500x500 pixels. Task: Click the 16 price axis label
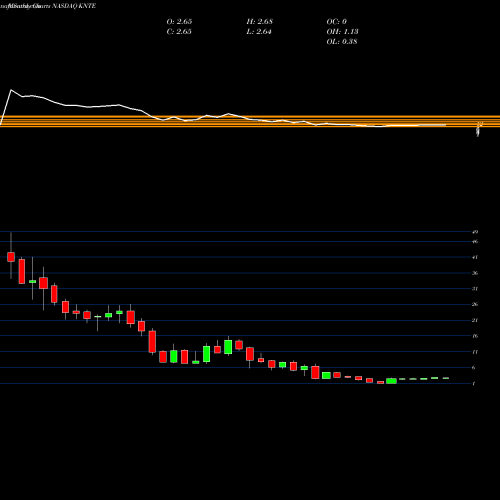475,336
